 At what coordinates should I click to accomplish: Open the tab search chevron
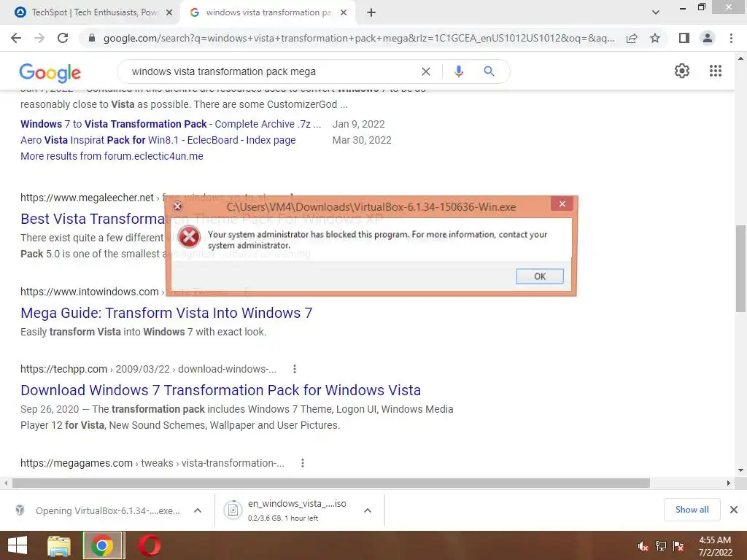pyautogui.click(x=656, y=13)
